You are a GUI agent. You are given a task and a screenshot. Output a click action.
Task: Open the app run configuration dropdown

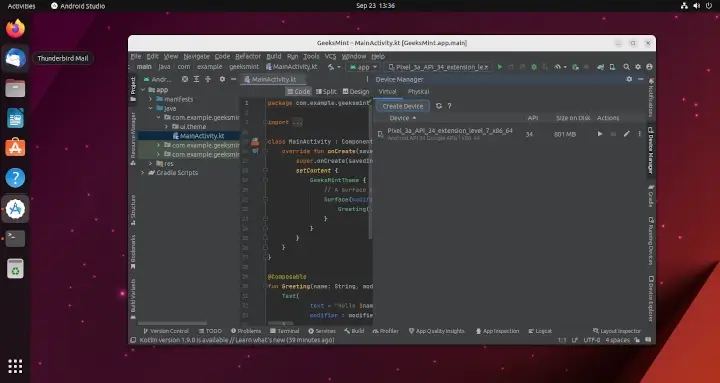click(x=363, y=67)
